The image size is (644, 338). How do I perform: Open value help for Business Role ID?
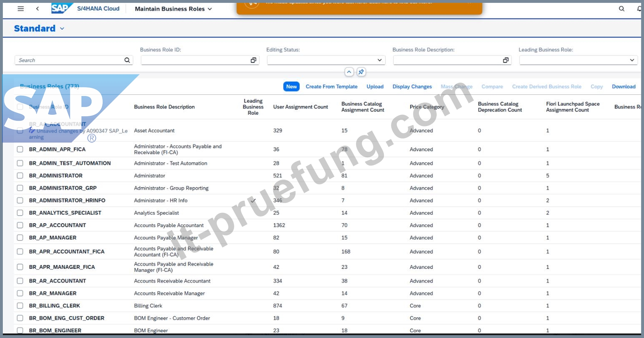pos(253,60)
